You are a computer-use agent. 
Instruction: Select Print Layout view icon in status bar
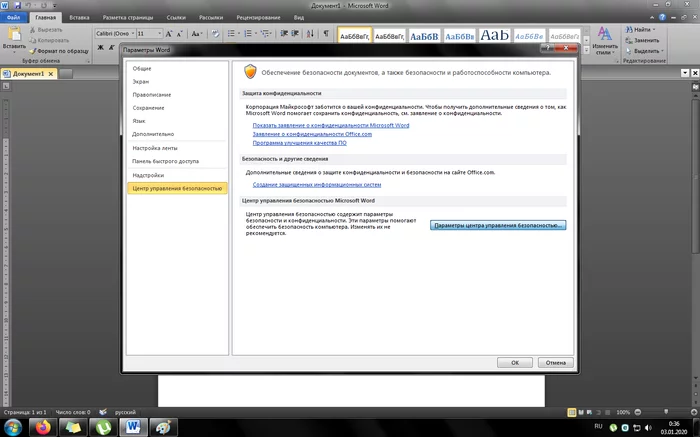pyautogui.click(x=571, y=412)
